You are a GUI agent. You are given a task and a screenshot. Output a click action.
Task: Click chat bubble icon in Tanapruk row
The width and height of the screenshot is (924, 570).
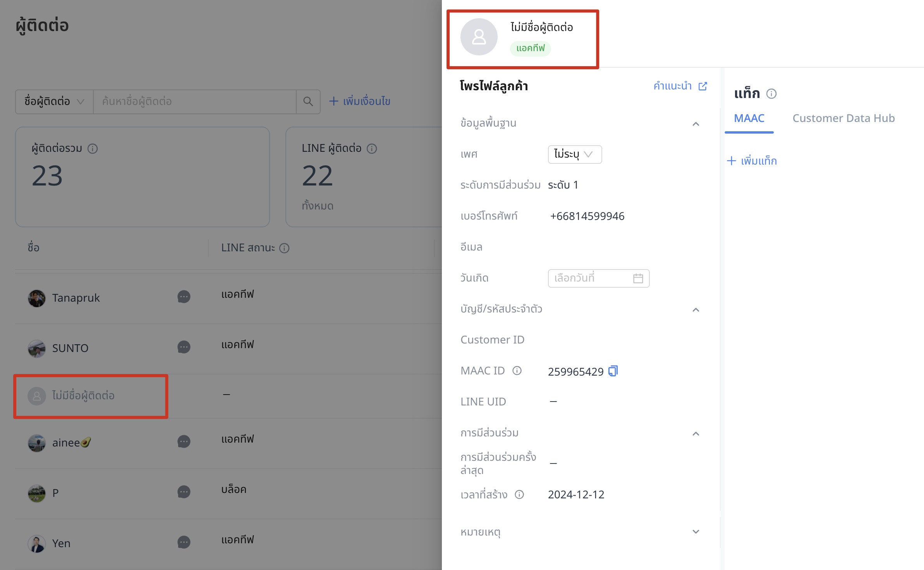184,297
